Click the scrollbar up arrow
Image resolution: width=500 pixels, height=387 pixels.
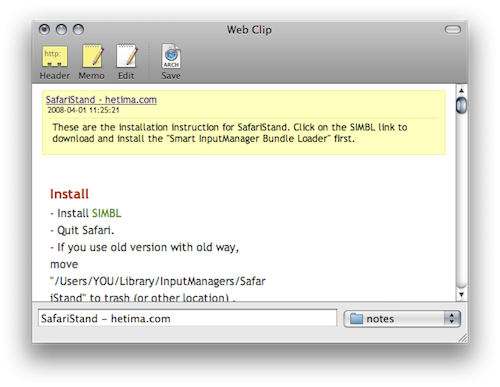click(461, 90)
